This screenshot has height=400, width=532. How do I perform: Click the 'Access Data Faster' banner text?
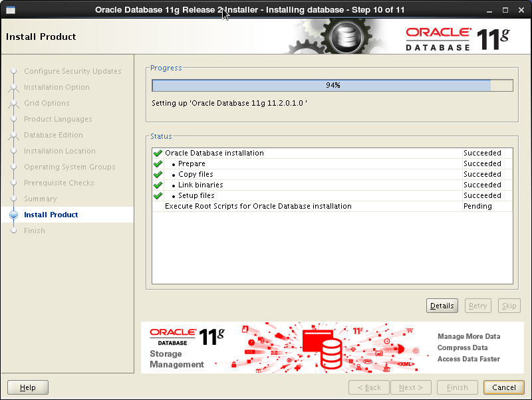[469, 359]
